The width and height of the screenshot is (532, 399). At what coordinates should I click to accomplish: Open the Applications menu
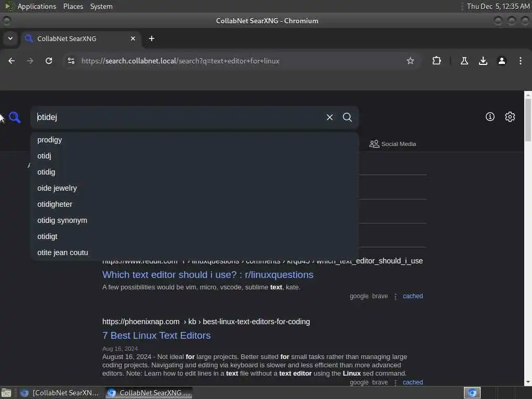(37, 6)
